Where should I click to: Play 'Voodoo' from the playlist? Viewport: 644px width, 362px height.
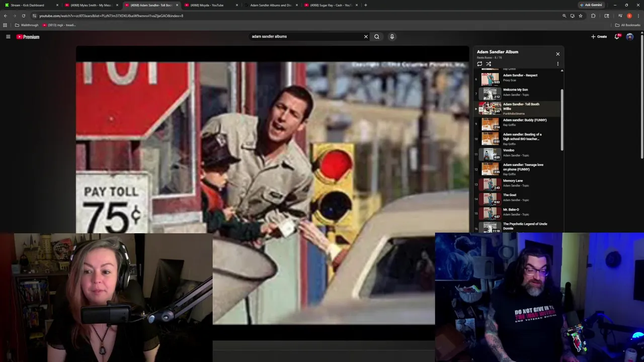click(509, 150)
